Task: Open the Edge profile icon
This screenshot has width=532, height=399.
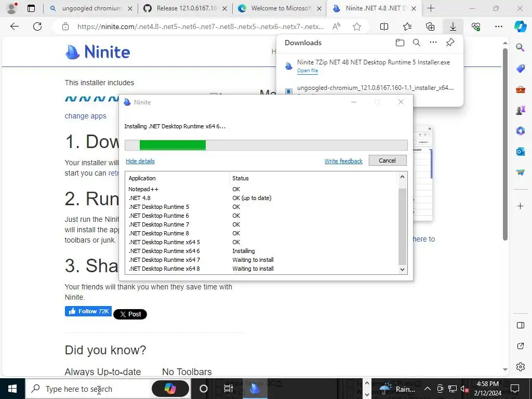Action: click(11, 8)
